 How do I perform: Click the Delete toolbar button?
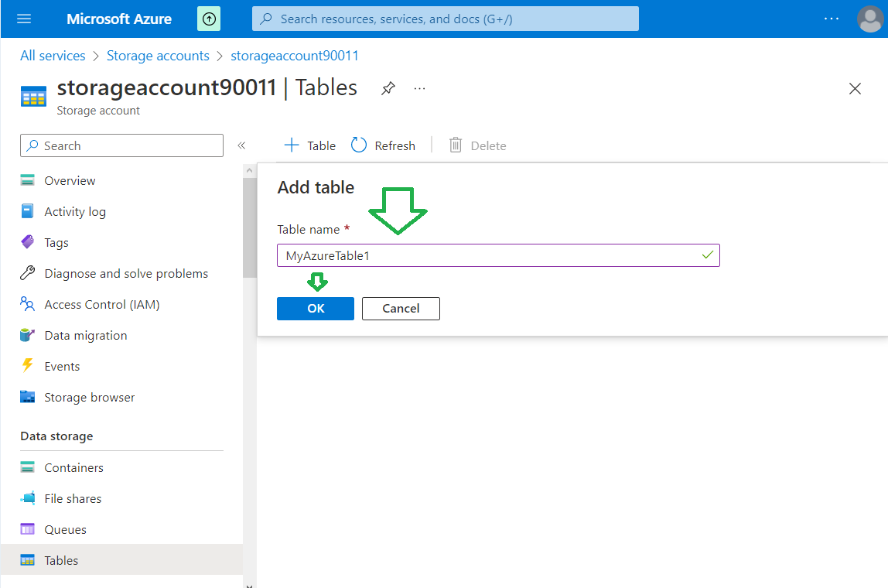coord(477,145)
